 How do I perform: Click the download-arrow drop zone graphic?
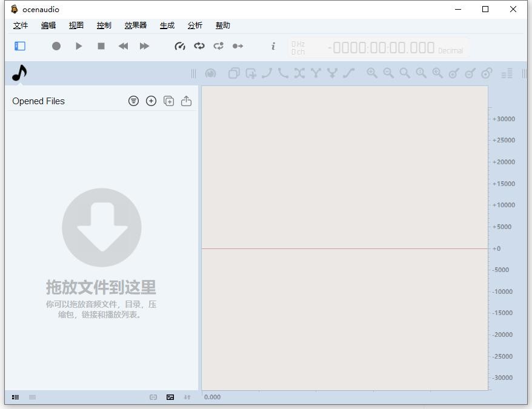[x=102, y=227]
